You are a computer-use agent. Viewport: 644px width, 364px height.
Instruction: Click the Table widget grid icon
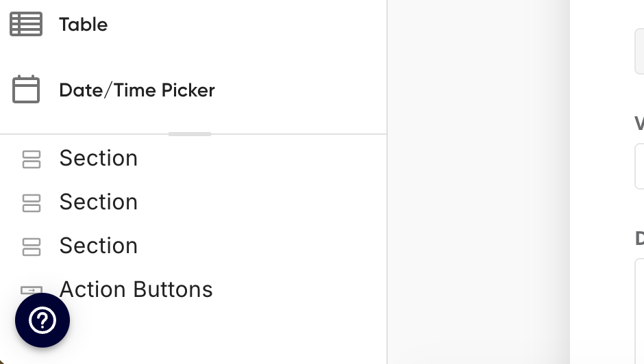26,24
